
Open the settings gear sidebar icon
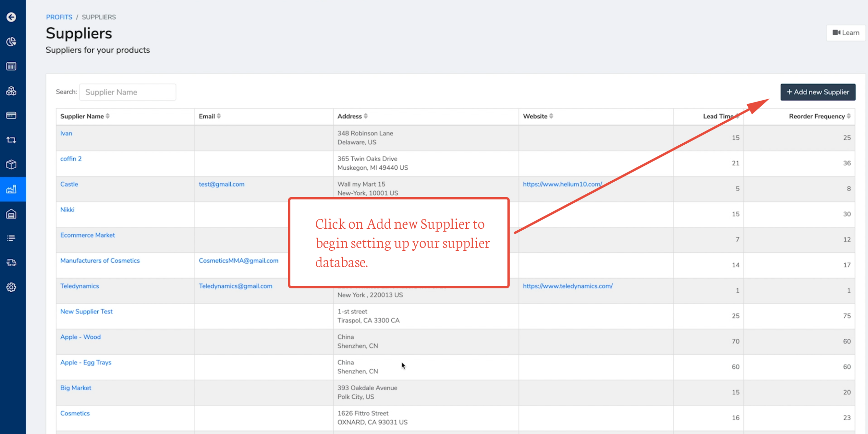pos(11,287)
